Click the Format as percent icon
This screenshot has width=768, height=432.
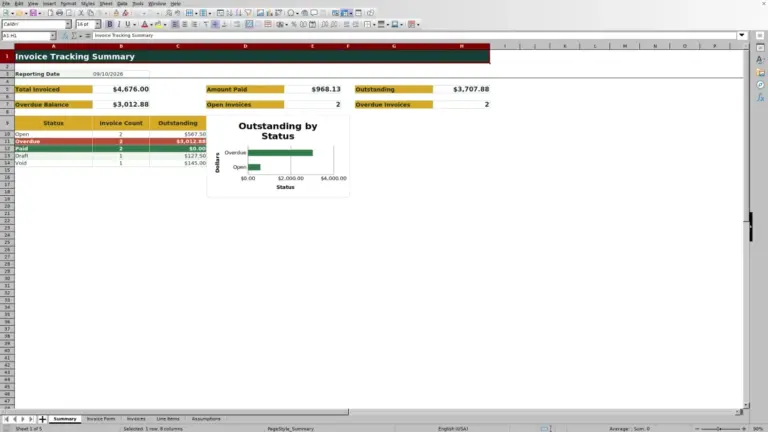click(x=294, y=24)
